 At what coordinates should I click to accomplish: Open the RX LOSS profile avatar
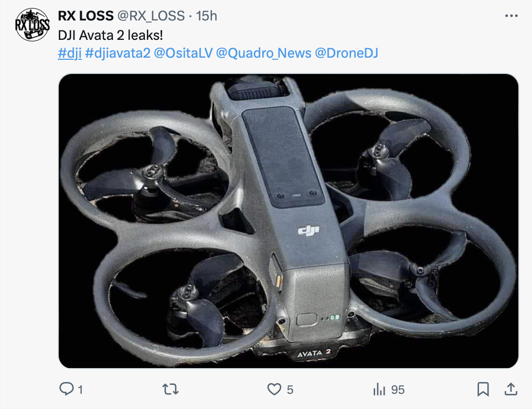[33, 25]
